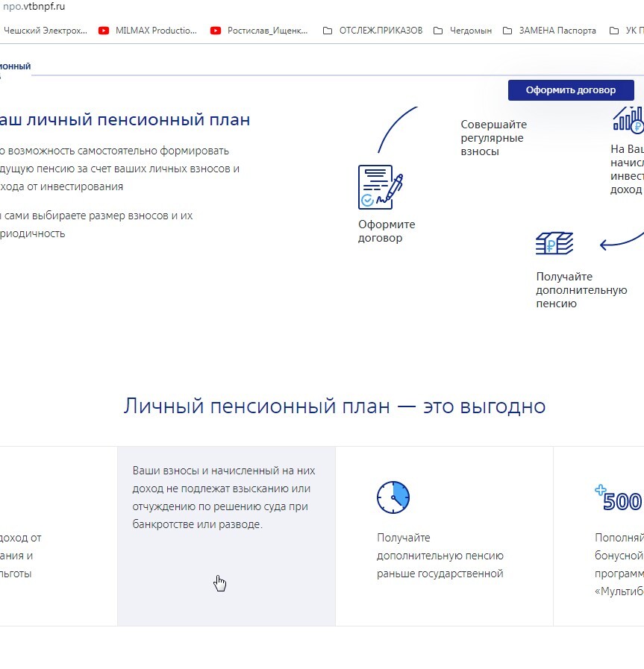
Task: Click the signed contract document icon
Action: (380, 187)
